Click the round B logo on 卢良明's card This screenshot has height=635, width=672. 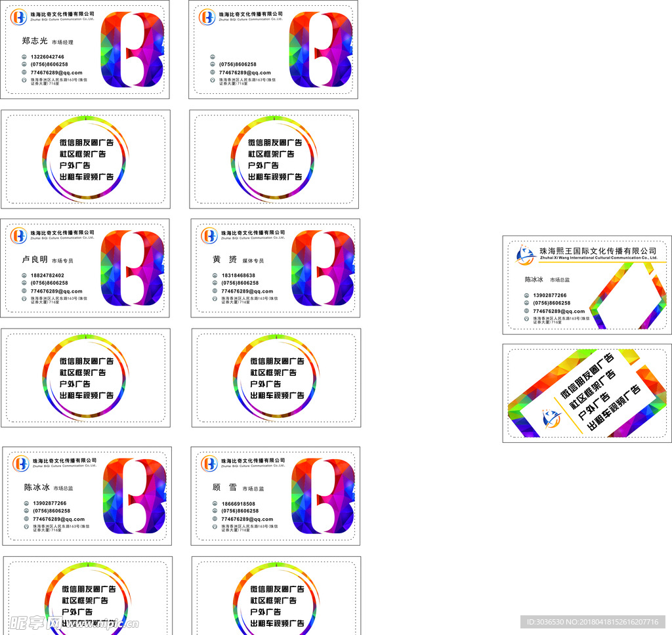(x=18, y=236)
